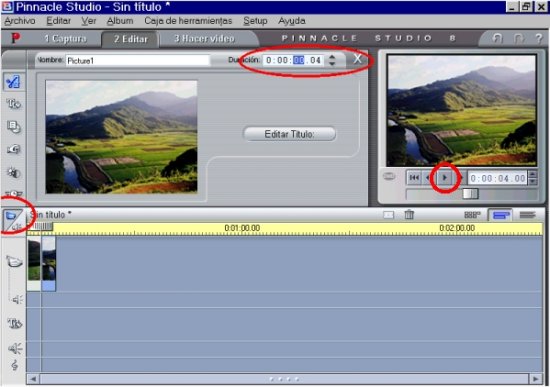Toggle the video/audio toolbox button
Viewport: 550px width, 387px height.
(x=13, y=220)
